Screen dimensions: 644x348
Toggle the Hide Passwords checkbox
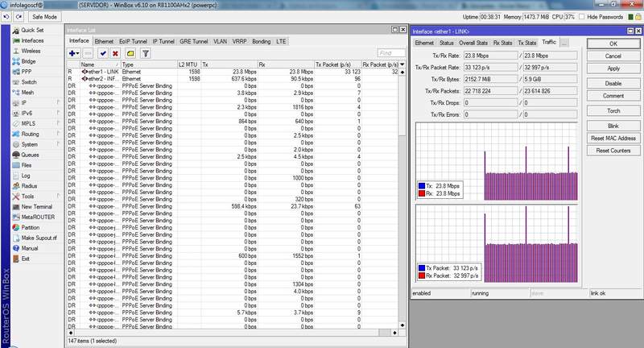click(581, 17)
